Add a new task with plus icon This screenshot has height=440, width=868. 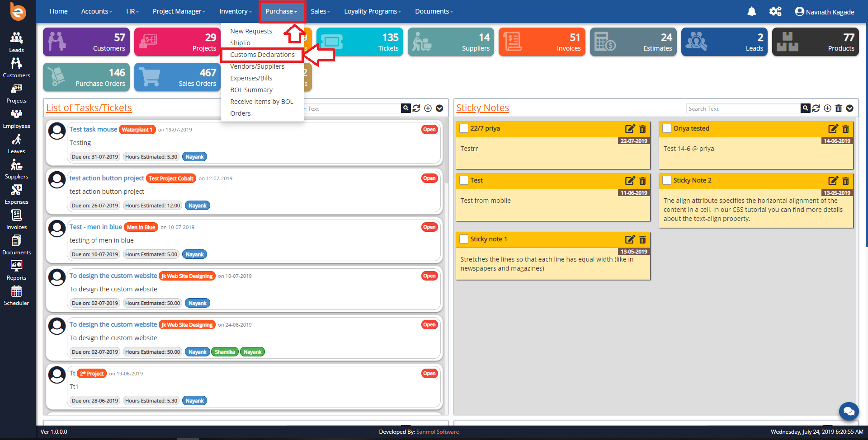tap(428, 108)
